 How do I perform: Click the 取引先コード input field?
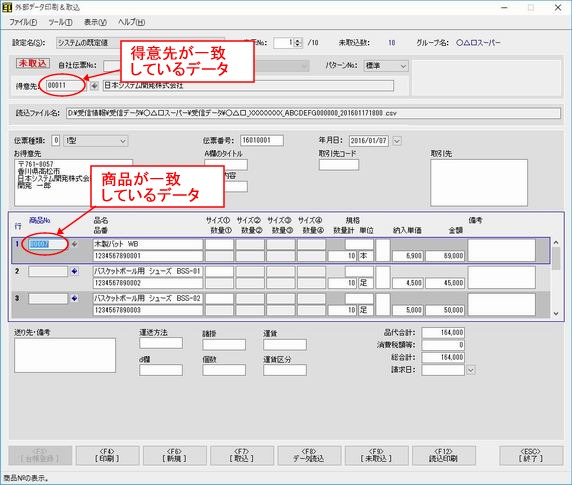(339, 165)
